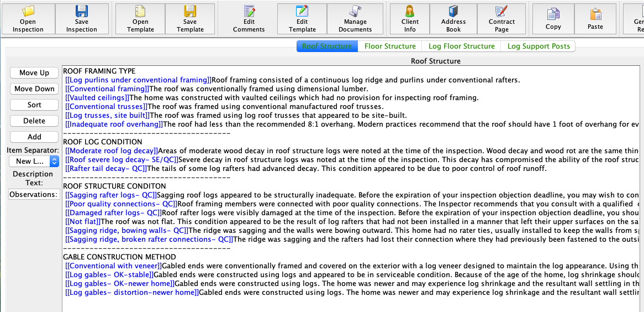Select the Not flat comment tag

click(82, 221)
